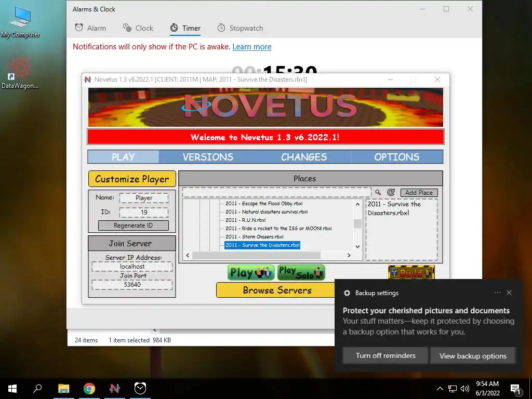Click the Play Solo button
This screenshot has width=532, height=399.
[x=301, y=273]
